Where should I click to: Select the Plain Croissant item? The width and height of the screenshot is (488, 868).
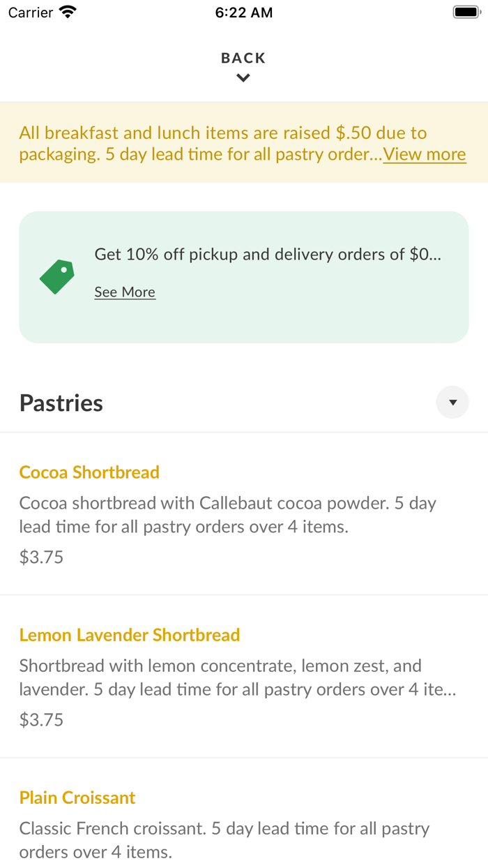tap(77, 798)
